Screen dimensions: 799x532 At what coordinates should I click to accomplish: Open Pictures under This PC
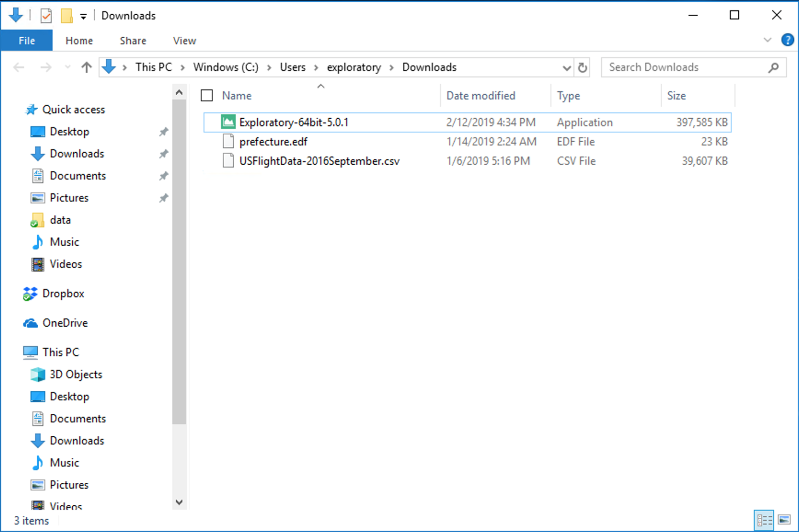click(x=69, y=485)
